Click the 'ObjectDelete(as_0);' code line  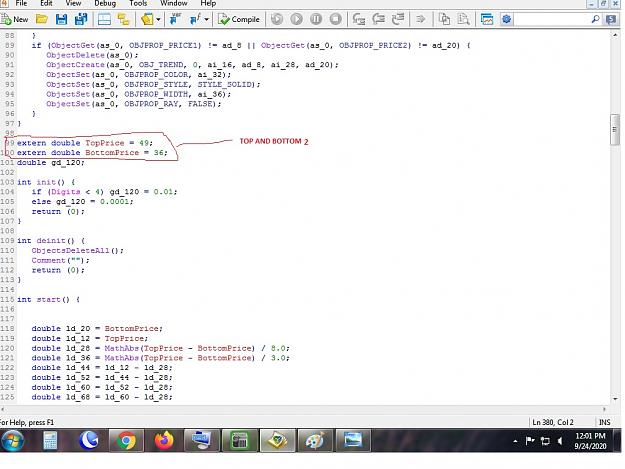pos(92,55)
